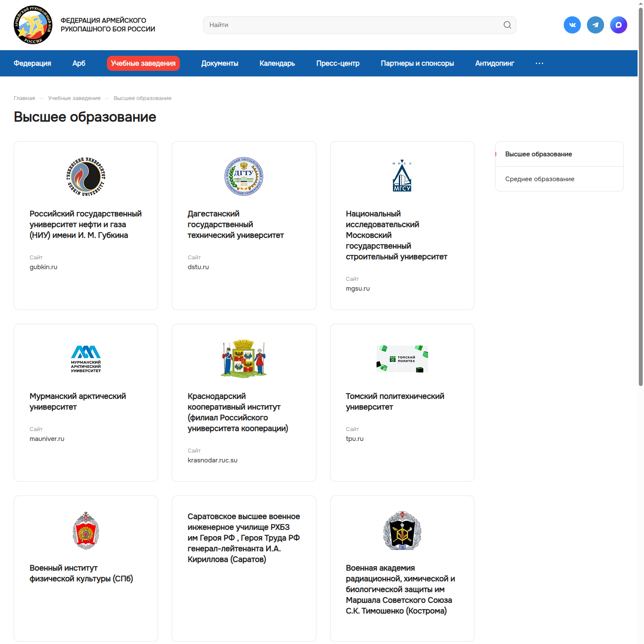
Task: Click the Военная академия РХБЗ emblem
Action: tap(402, 531)
